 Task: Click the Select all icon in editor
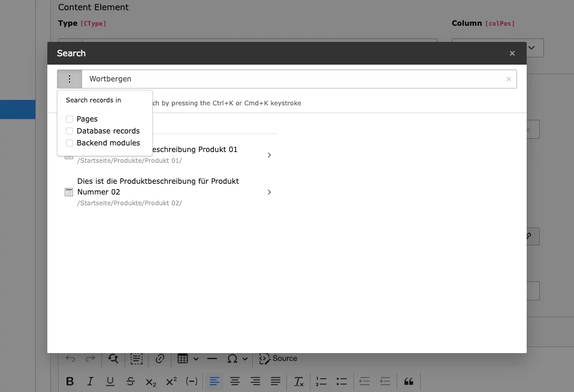(x=137, y=358)
